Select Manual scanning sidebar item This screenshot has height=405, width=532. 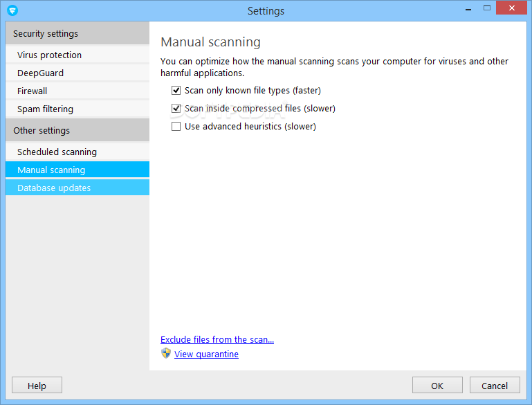[x=77, y=170]
